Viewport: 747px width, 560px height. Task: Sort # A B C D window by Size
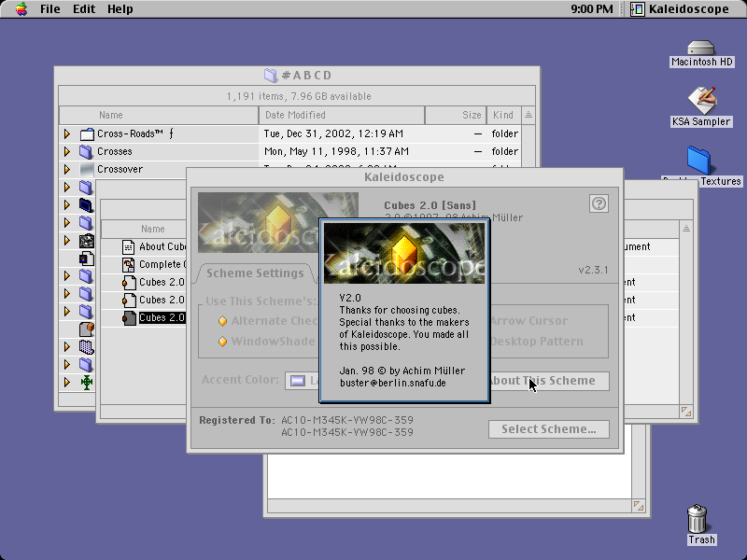click(456, 115)
